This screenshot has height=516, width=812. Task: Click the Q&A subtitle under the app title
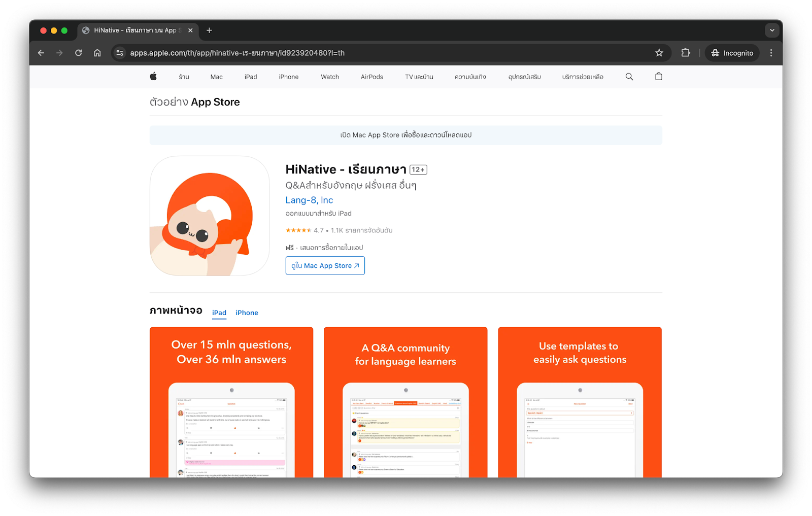[x=351, y=185]
